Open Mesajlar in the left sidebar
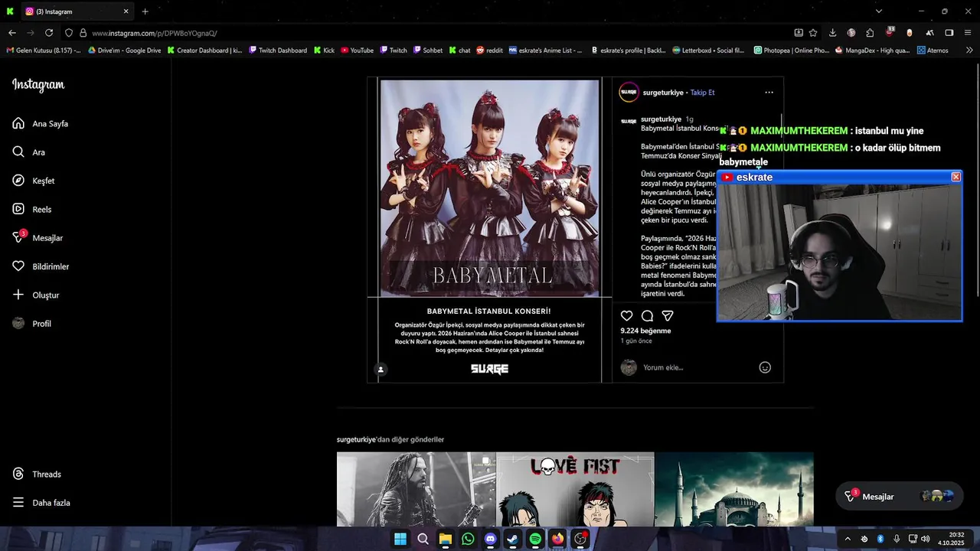The height and width of the screenshot is (551, 980). click(38, 238)
